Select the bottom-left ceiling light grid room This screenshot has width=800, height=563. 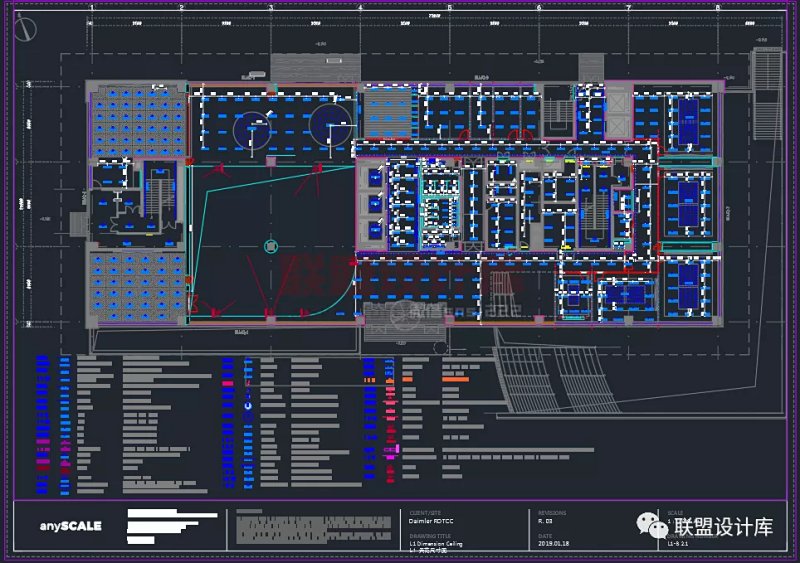click(136, 284)
